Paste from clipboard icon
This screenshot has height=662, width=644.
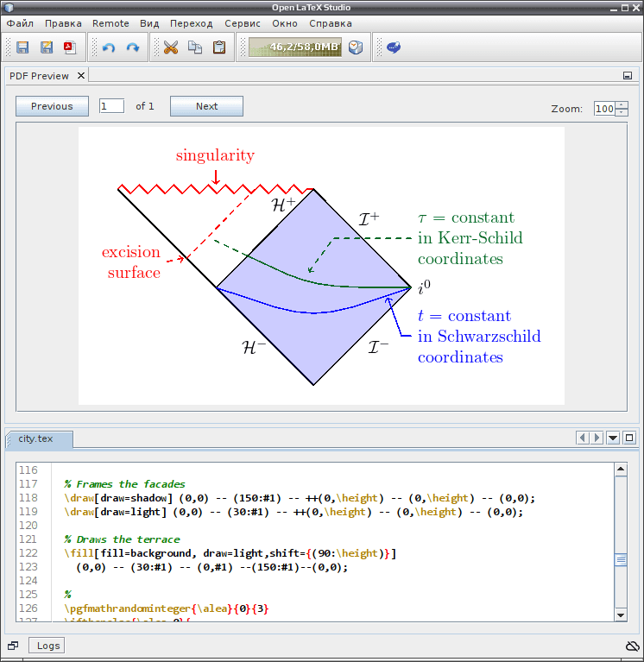pyautogui.click(x=218, y=47)
